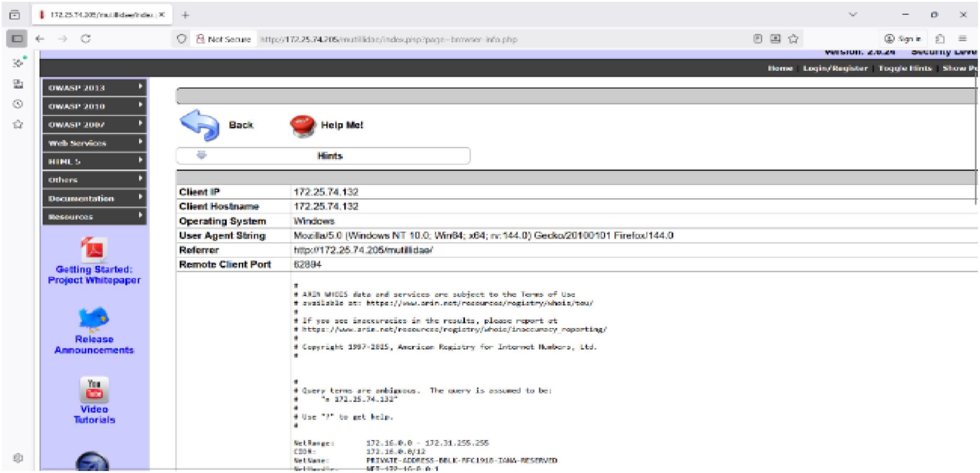Open the browser application menu
980x473 pixels.
[963, 39]
